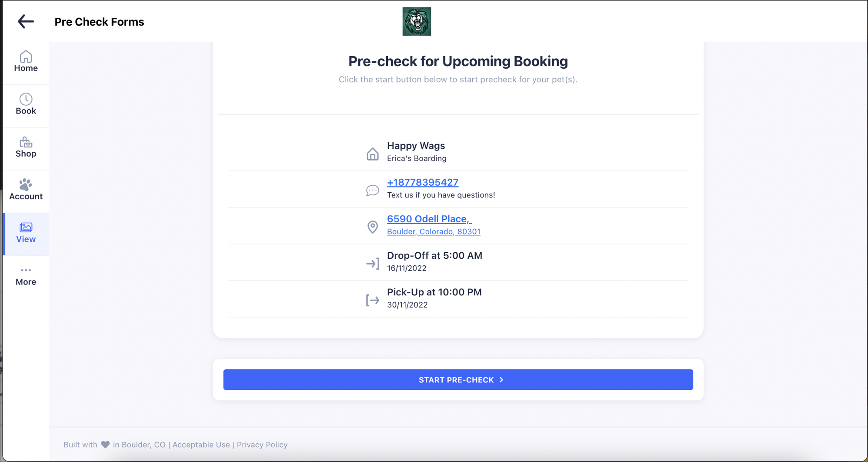Click the back arrow next to Pre Check Forms
Viewport: 868px width, 462px height.
point(25,21)
